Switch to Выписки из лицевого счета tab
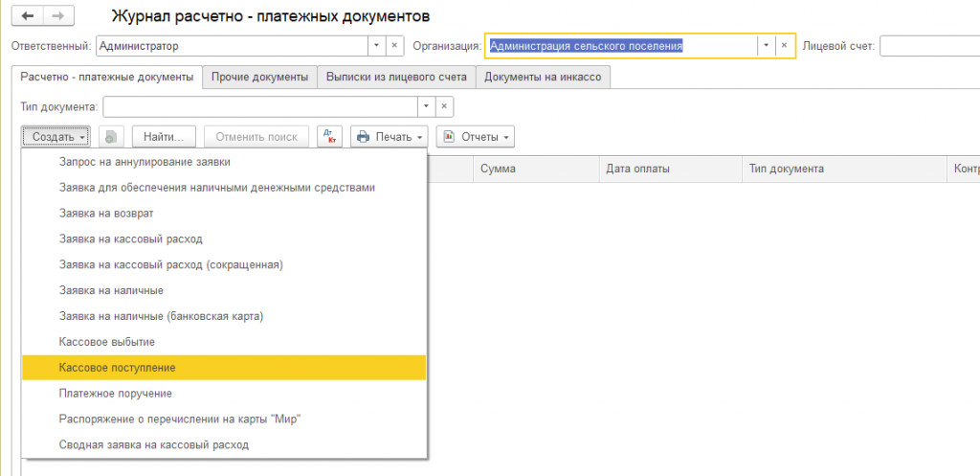Viewport: 980px width, 476px height. pyautogui.click(x=396, y=77)
